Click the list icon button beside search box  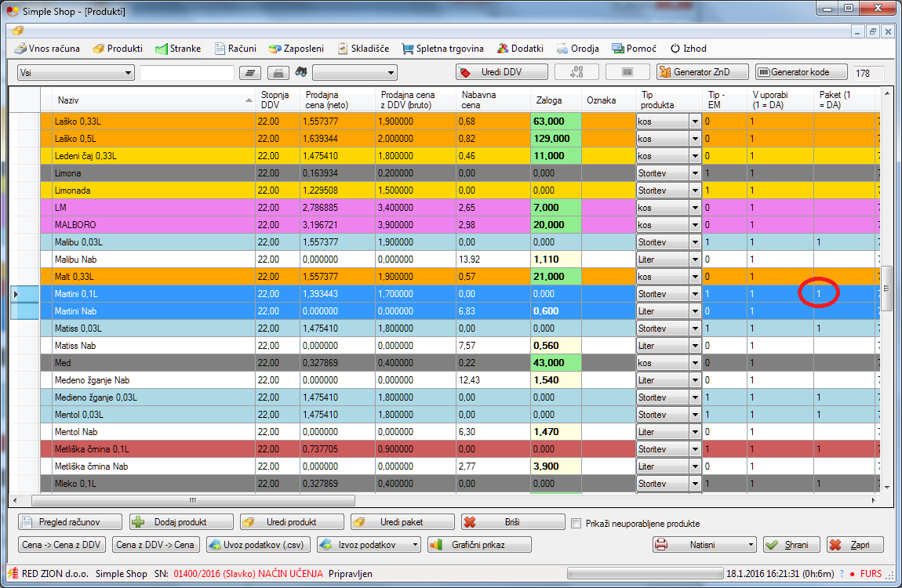click(x=250, y=73)
